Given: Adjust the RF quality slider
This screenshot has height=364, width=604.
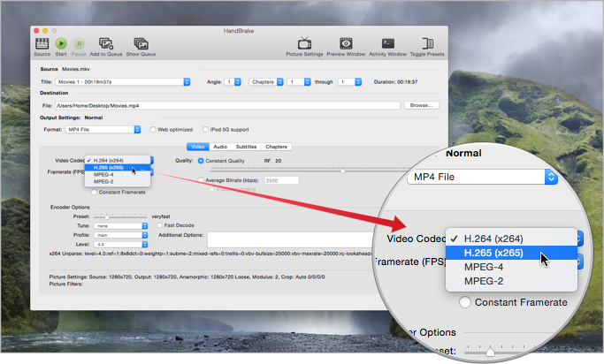Looking at the screenshot, I should coord(342,171).
